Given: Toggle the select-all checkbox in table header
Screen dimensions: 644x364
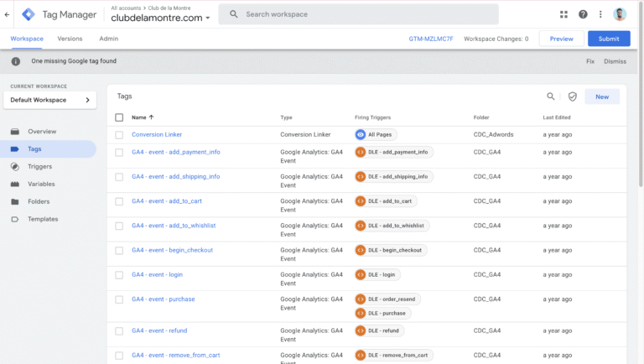Looking at the screenshot, I should (119, 117).
